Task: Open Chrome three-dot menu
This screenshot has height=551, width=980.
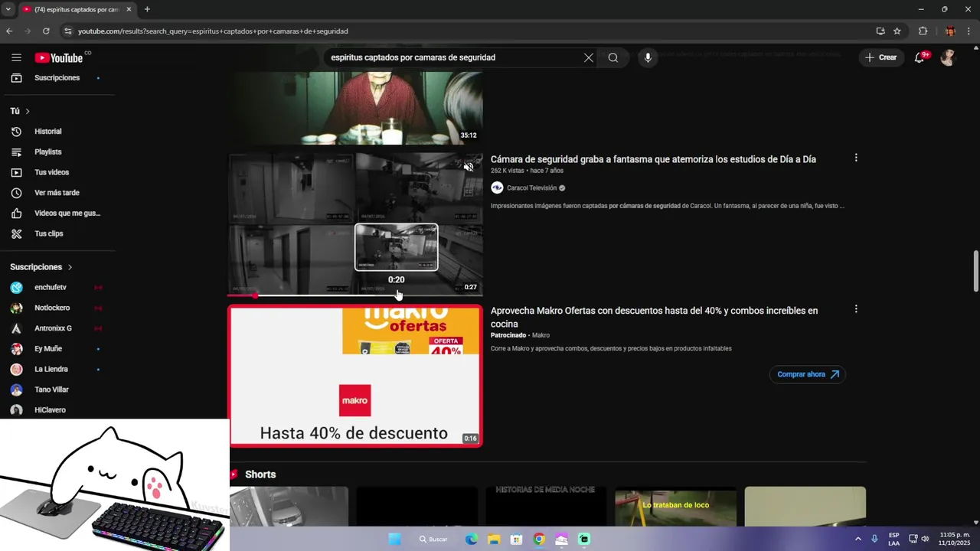Action: pyautogui.click(x=969, y=31)
